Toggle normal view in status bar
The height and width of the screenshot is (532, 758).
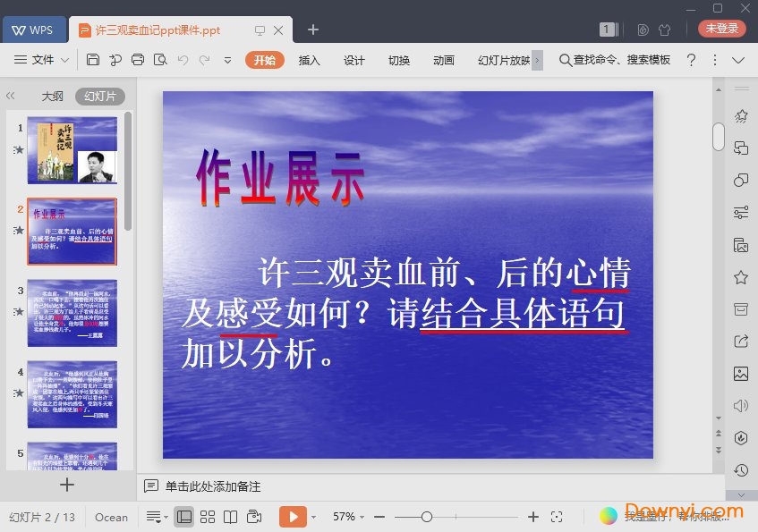point(184,517)
